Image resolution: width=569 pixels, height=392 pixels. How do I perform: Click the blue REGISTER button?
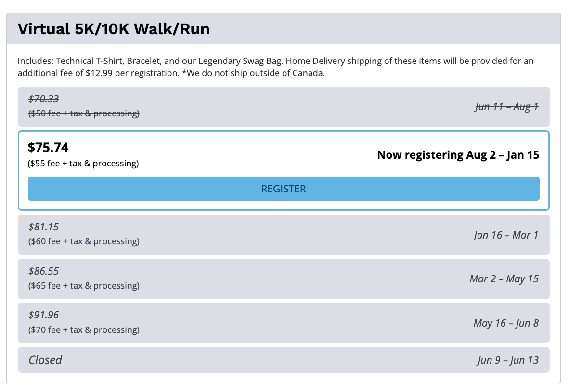283,189
